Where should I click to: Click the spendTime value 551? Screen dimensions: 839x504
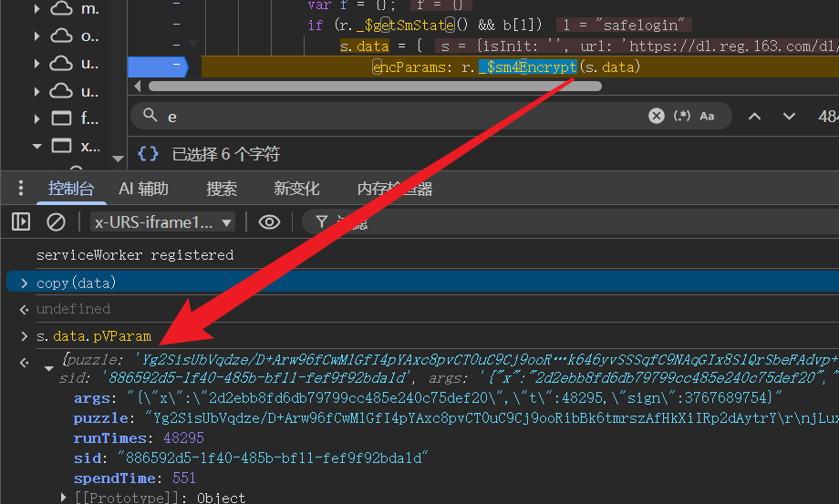(184, 478)
